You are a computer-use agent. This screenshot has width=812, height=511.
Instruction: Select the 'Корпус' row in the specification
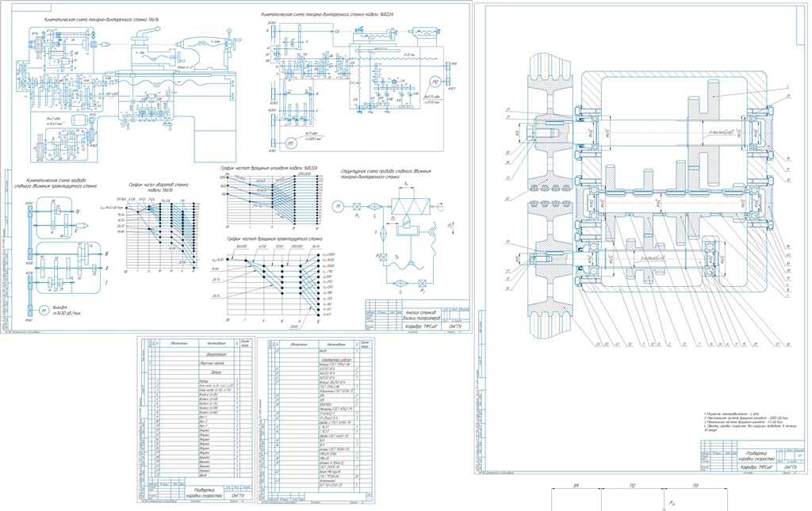(203, 382)
